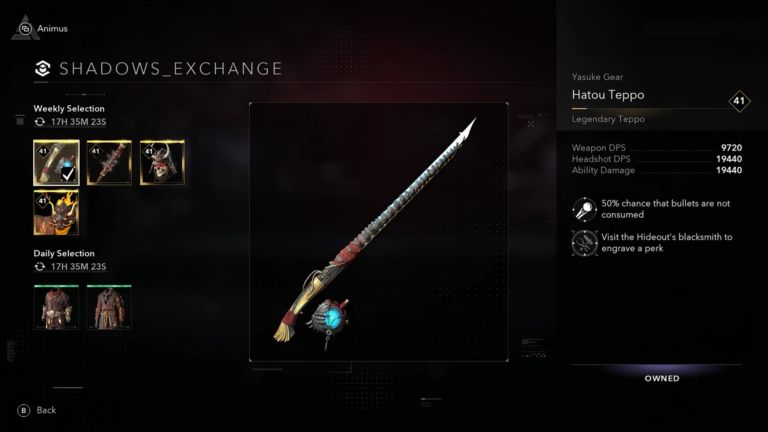Select the second daily robe armor
The image size is (768, 432).
pyautogui.click(x=109, y=307)
